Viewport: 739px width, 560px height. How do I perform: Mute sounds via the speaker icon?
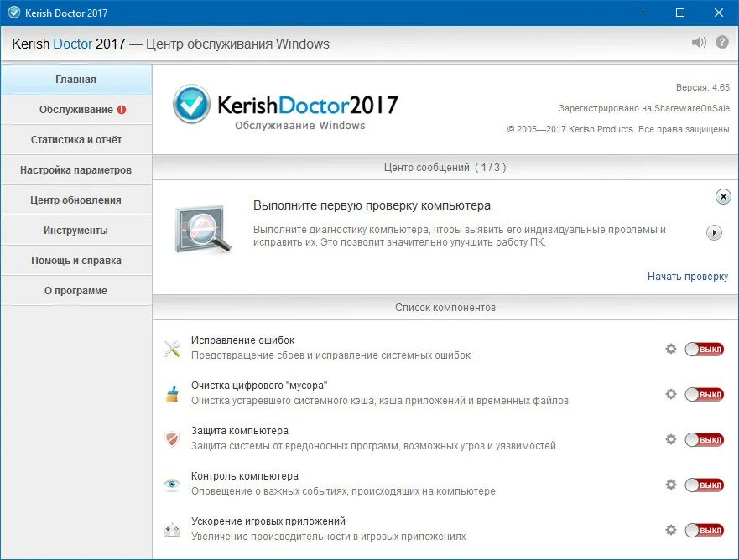click(699, 43)
